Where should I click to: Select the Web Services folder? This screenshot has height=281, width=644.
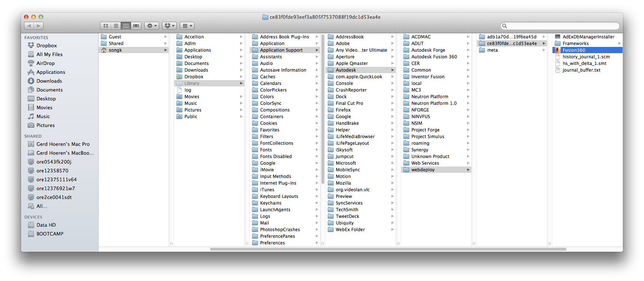436,163
